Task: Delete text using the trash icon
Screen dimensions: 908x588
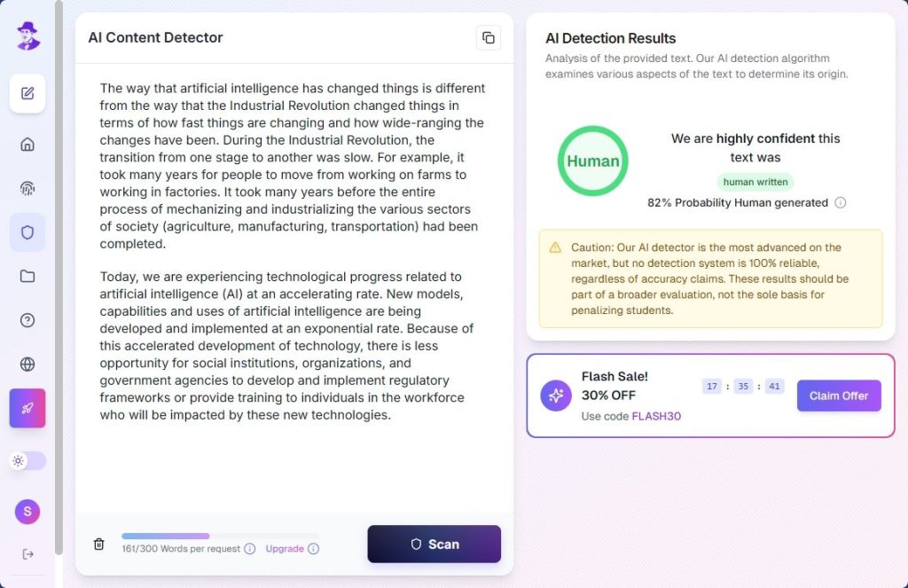Action: click(x=99, y=544)
